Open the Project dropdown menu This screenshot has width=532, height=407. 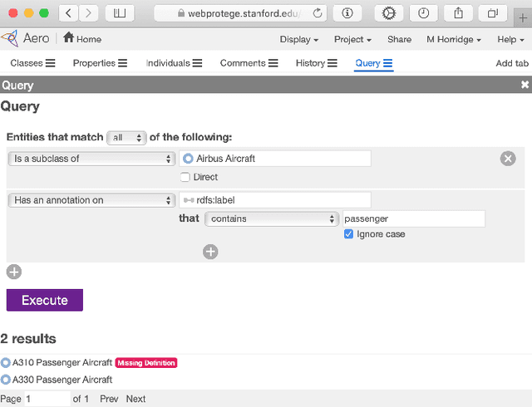click(x=352, y=39)
